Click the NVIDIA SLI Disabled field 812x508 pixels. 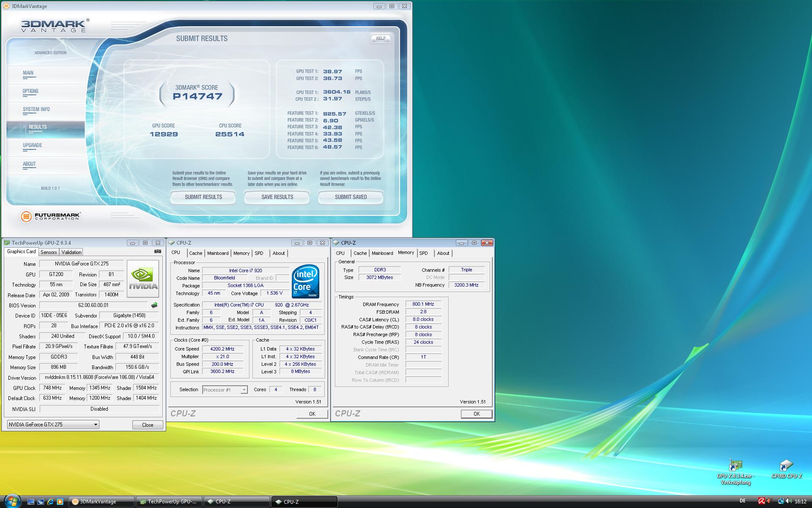[x=99, y=409]
